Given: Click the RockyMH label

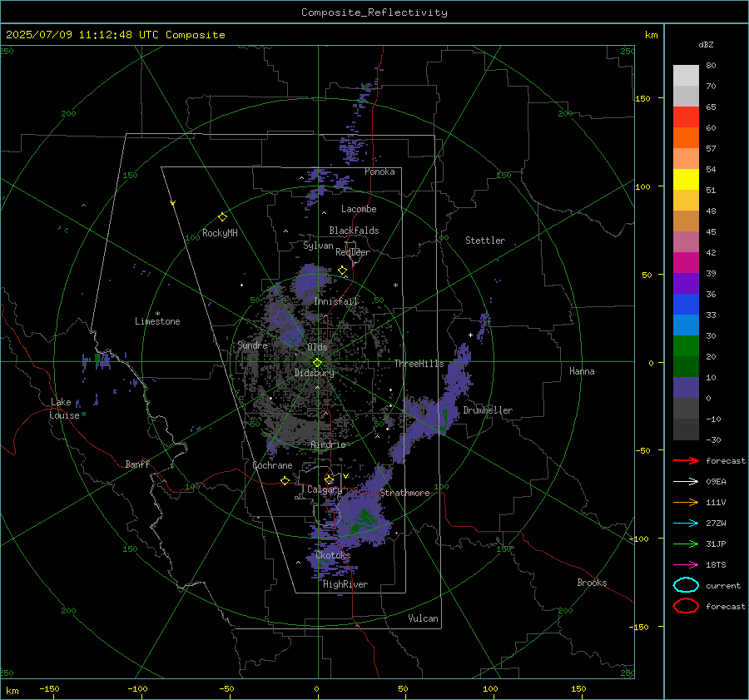Looking at the screenshot, I should (x=220, y=233).
